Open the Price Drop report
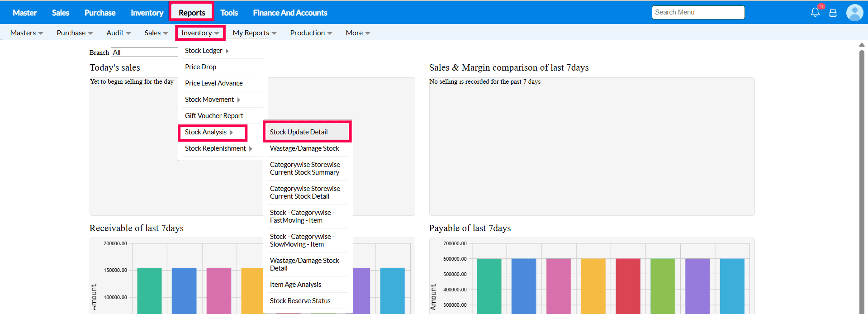This screenshot has height=314, width=868. point(200,67)
